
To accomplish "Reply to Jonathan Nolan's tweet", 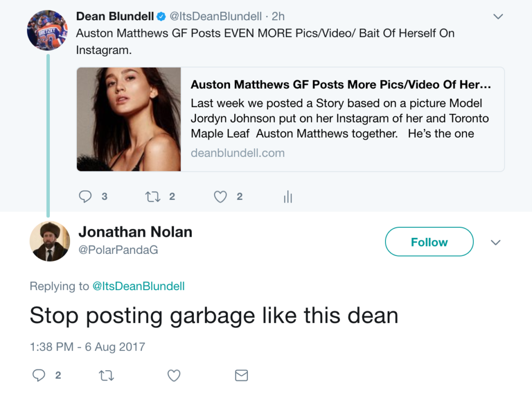I will pyautogui.click(x=38, y=375).
